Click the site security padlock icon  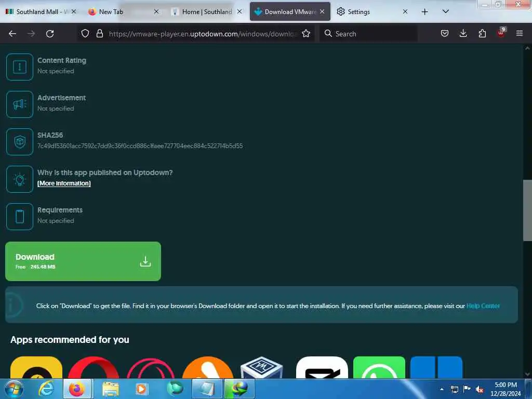point(100,33)
